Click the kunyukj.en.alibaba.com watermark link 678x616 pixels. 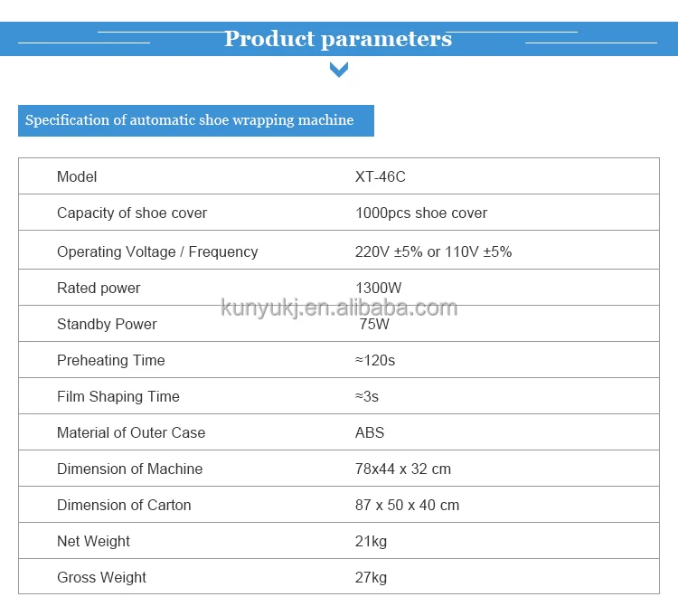pyautogui.click(x=339, y=308)
